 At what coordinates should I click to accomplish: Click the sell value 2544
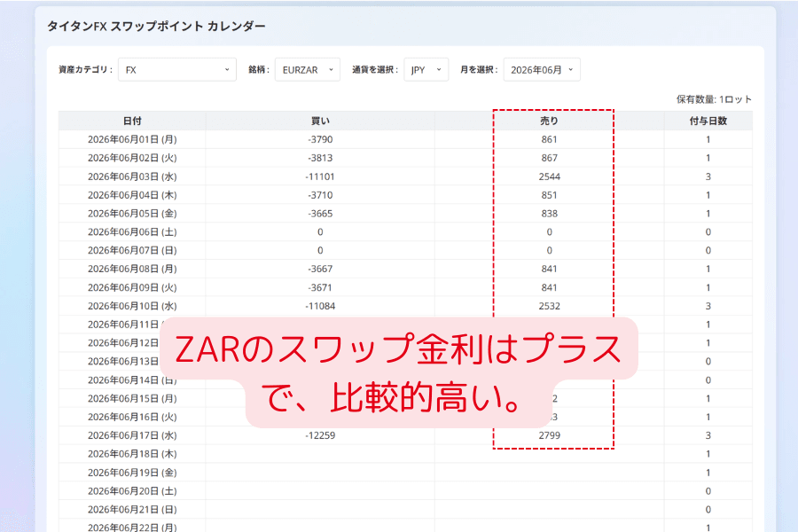coord(549,176)
